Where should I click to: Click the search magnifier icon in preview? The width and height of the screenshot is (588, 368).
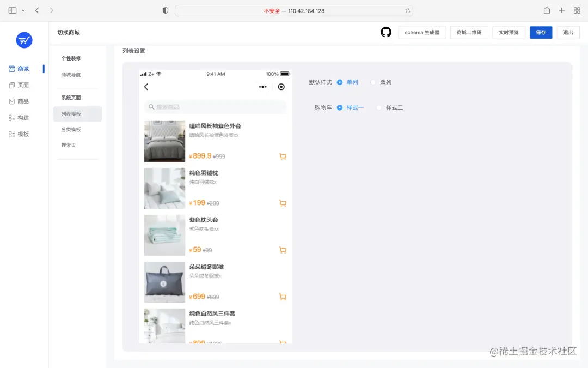tap(151, 107)
